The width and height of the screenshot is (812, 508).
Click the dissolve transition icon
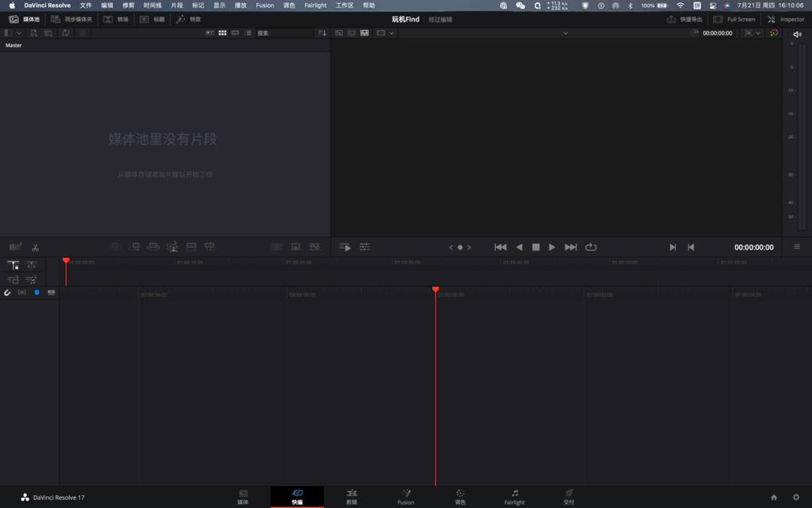tap(295, 247)
